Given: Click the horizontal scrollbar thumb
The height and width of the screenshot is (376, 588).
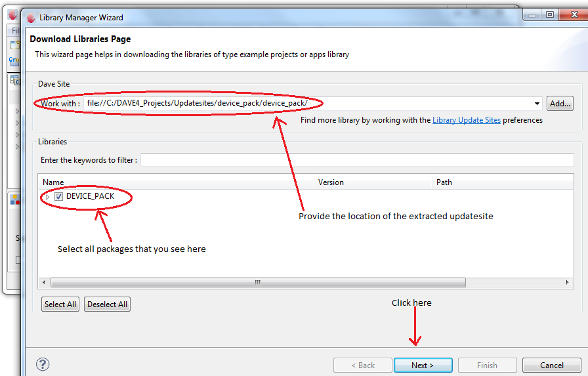Looking at the screenshot, I should (258, 282).
